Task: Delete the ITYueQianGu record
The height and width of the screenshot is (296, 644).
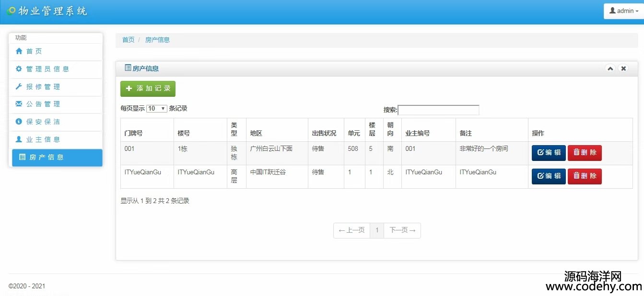Action: 585,176
